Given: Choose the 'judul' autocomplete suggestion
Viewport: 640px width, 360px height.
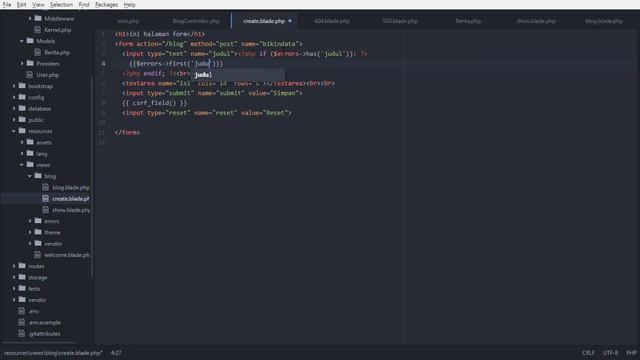Looking at the screenshot, I should (x=238, y=74).
